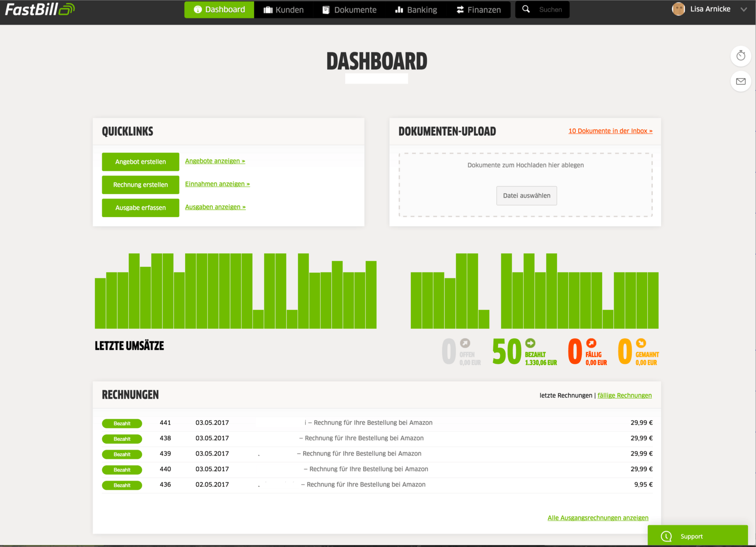The image size is (756, 547).
Task: Click the date 02.05.2017
Action: [x=212, y=484]
